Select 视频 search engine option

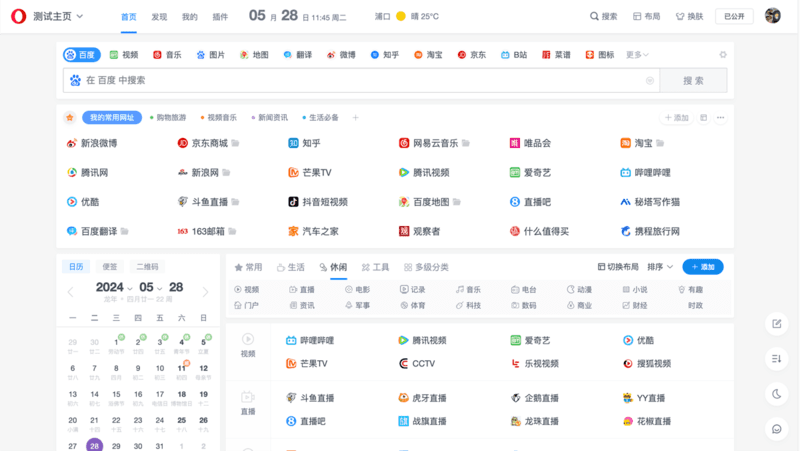coord(124,55)
